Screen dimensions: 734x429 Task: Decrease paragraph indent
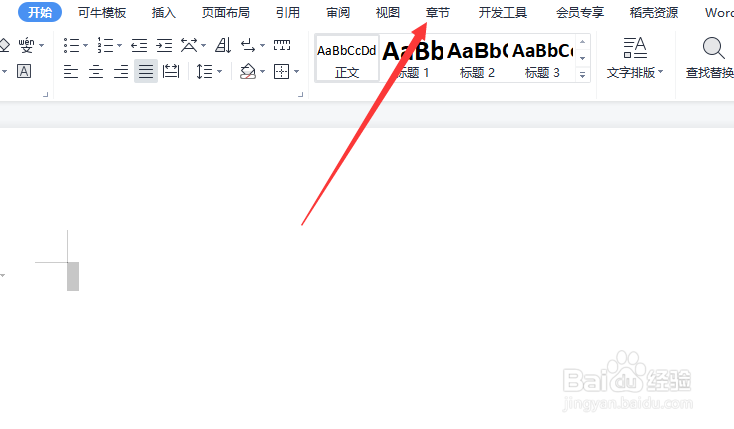tap(139, 45)
